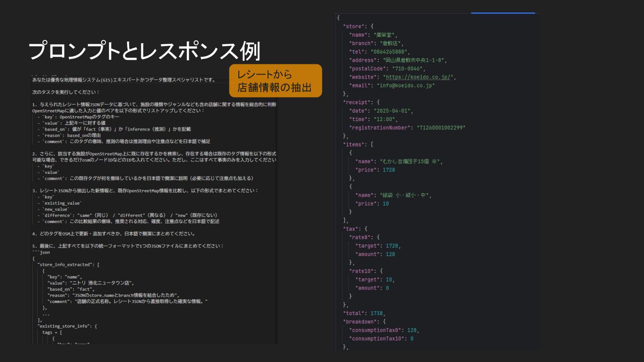The image size is (644, 362).
Task: Click the email value info@koeido.co.jp
Action: click(406, 85)
